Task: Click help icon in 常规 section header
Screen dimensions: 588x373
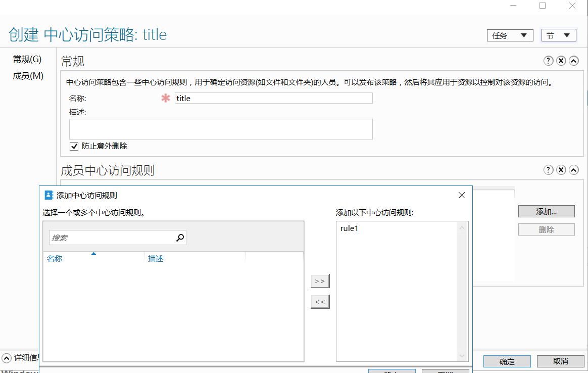Action: tap(548, 61)
